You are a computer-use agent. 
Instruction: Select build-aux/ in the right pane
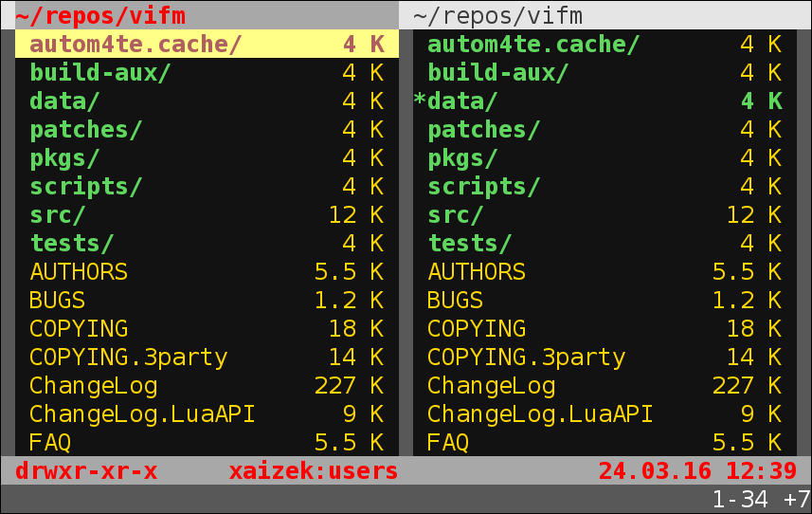point(604,72)
